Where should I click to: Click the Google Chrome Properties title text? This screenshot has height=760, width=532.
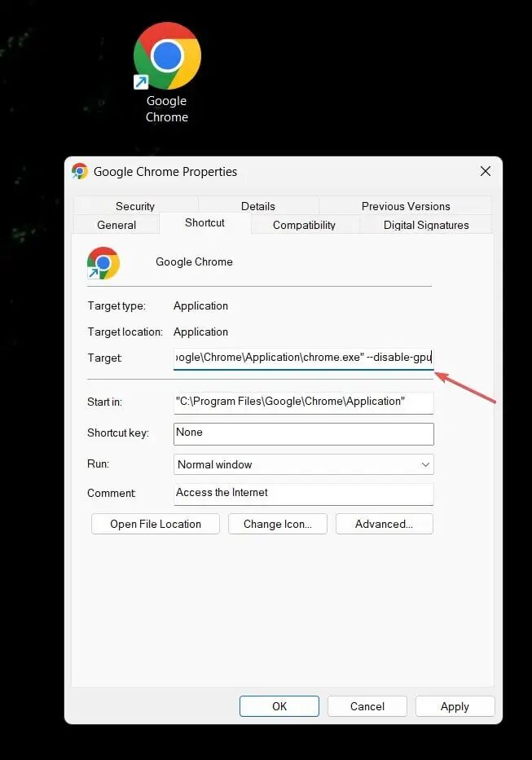[165, 172]
